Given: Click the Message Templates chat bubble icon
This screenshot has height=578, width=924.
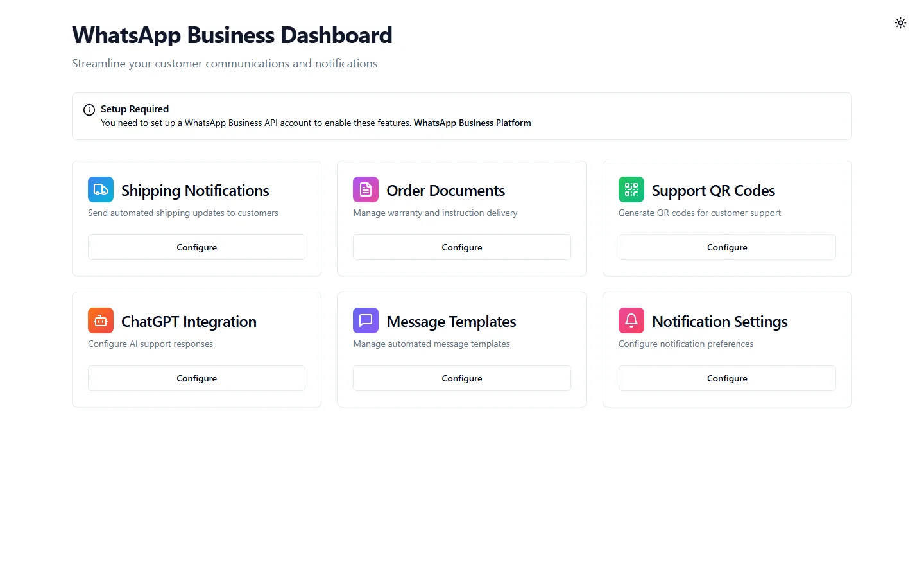Looking at the screenshot, I should coord(366,320).
